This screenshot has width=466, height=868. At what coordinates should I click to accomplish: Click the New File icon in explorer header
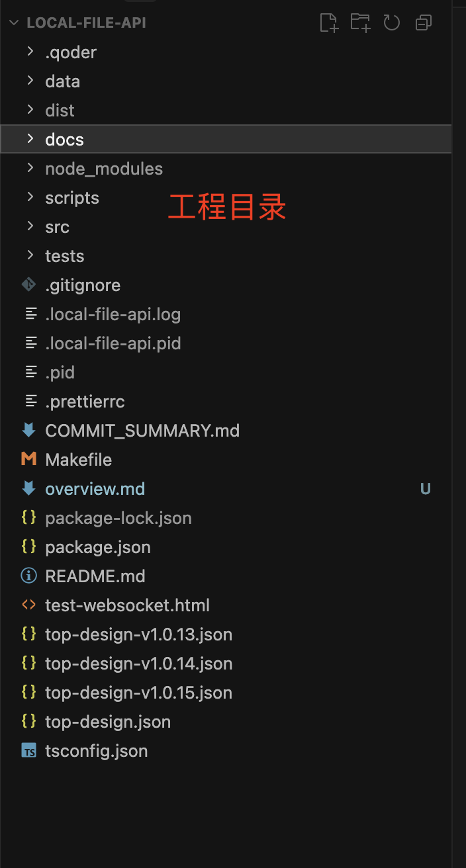(329, 23)
